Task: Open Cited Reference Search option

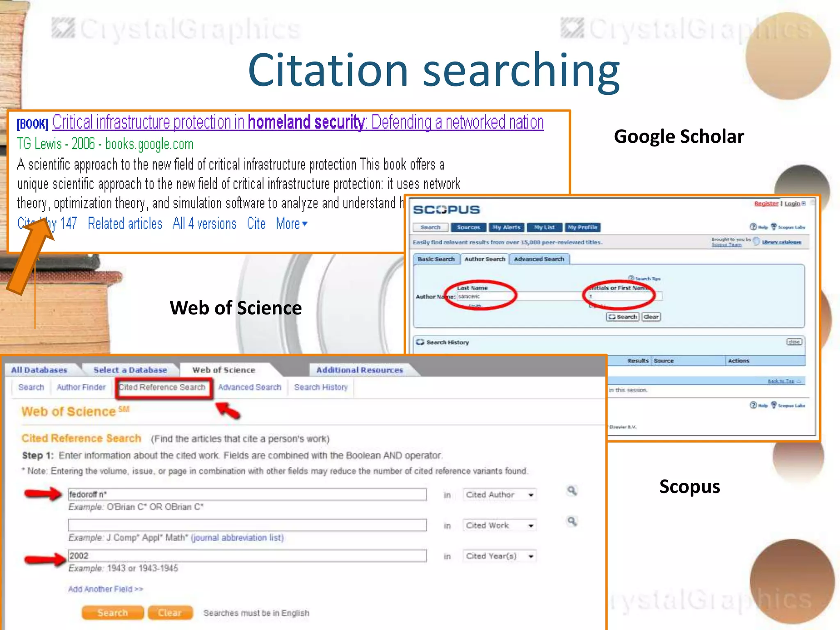Action: 162,387
